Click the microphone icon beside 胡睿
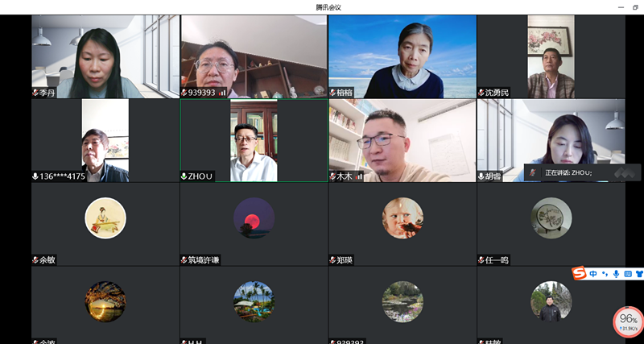The width and height of the screenshot is (644, 344). 481,176
